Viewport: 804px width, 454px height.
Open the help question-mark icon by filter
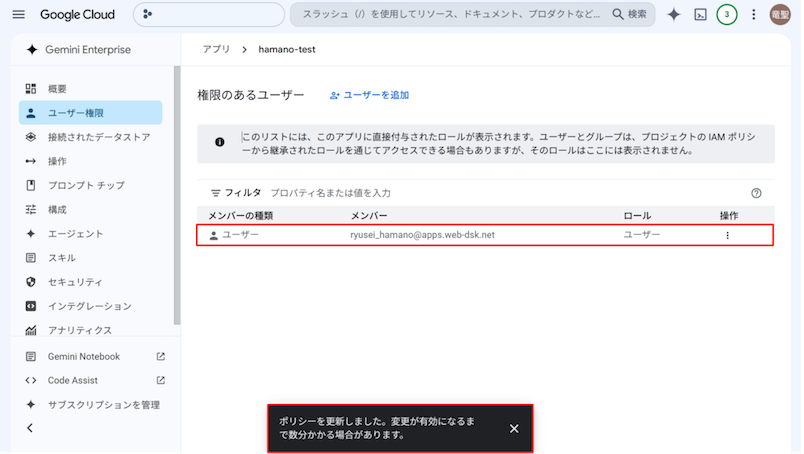tap(756, 193)
